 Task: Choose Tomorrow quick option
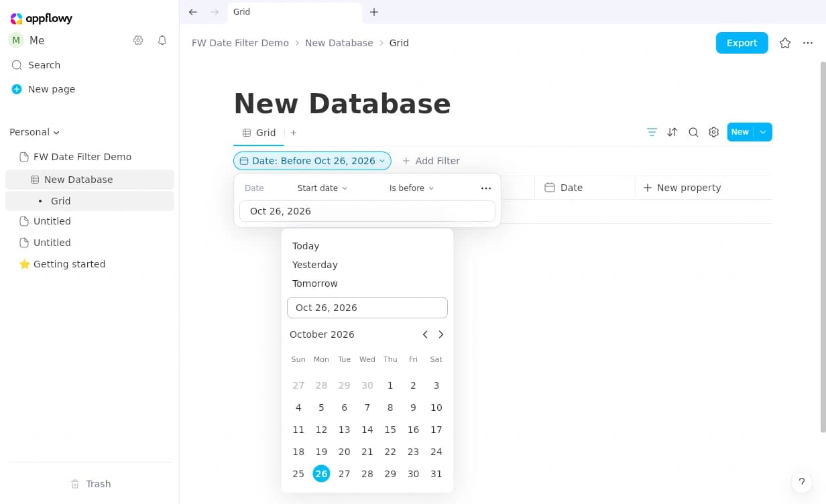tap(367, 283)
